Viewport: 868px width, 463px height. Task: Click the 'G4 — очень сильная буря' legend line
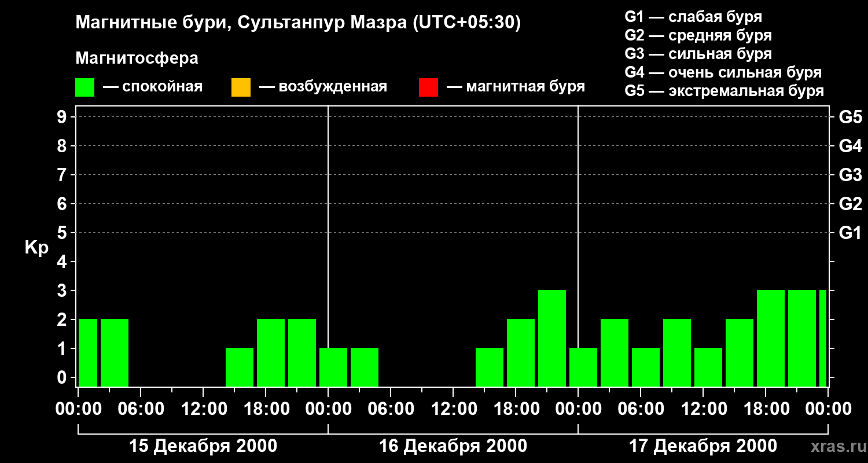723,72
